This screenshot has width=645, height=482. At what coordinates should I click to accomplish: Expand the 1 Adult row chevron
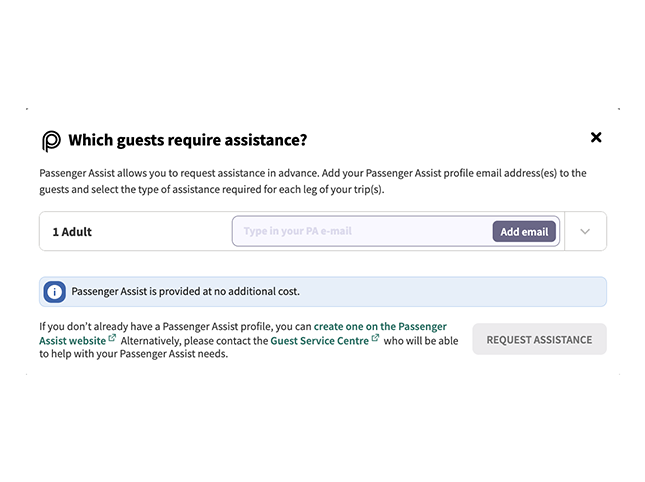coord(585,231)
